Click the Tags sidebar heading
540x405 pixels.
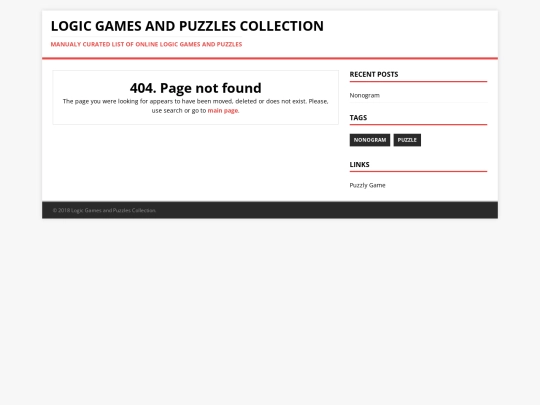coord(358,118)
